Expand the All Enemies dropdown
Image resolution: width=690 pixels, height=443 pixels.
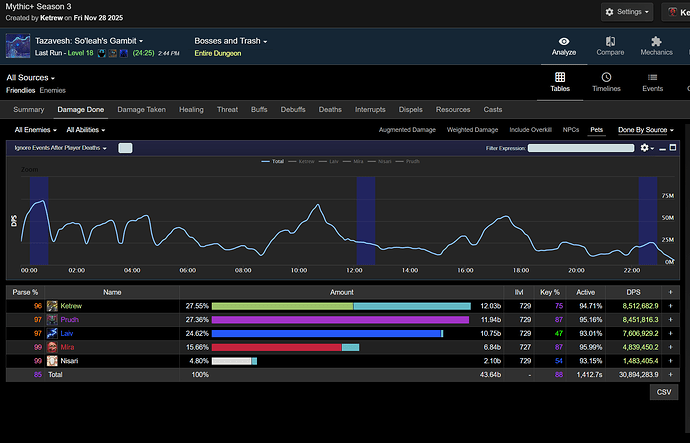(35, 129)
